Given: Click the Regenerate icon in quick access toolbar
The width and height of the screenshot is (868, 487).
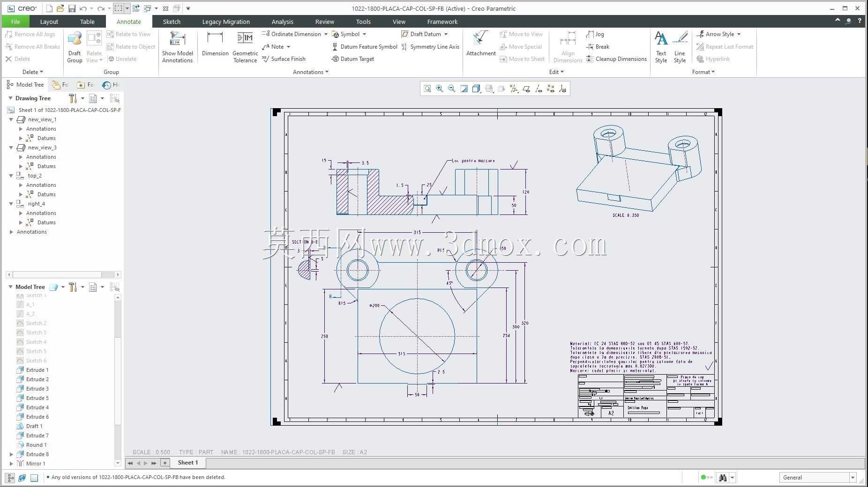Looking at the screenshot, I should click(136, 8).
